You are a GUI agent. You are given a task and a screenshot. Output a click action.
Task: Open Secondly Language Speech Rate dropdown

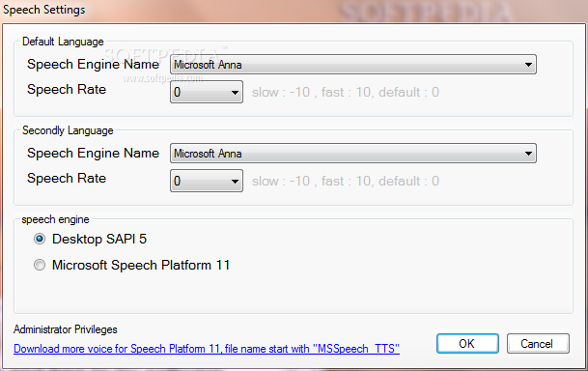[x=207, y=181]
